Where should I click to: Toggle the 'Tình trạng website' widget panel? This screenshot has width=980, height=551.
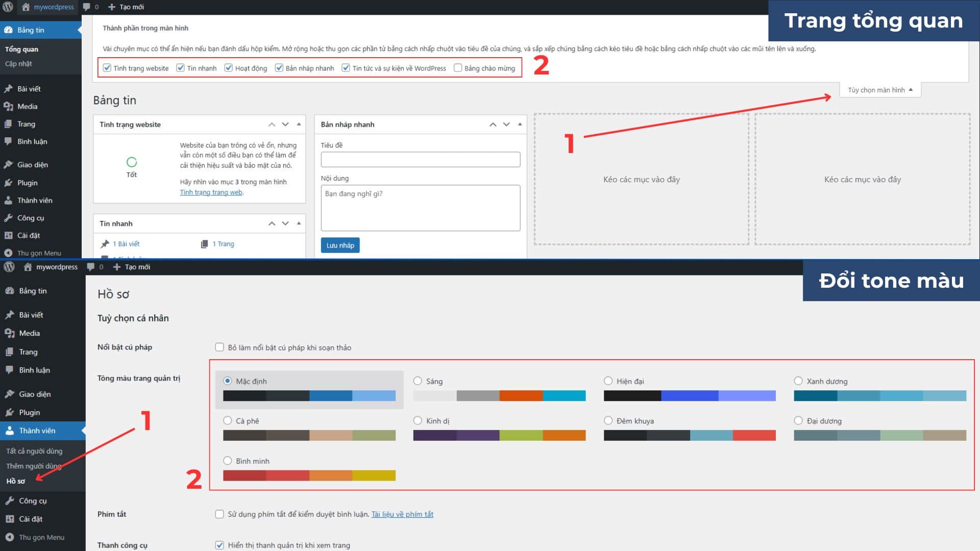(x=299, y=124)
